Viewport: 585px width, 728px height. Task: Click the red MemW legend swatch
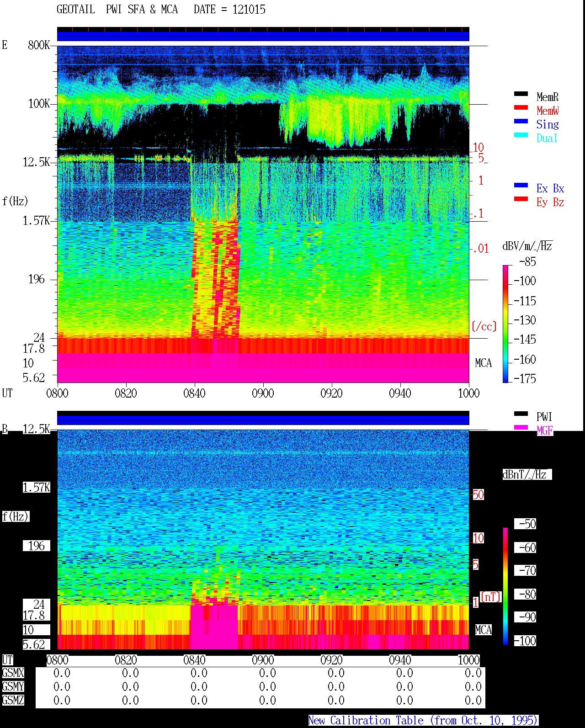[x=521, y=108]
